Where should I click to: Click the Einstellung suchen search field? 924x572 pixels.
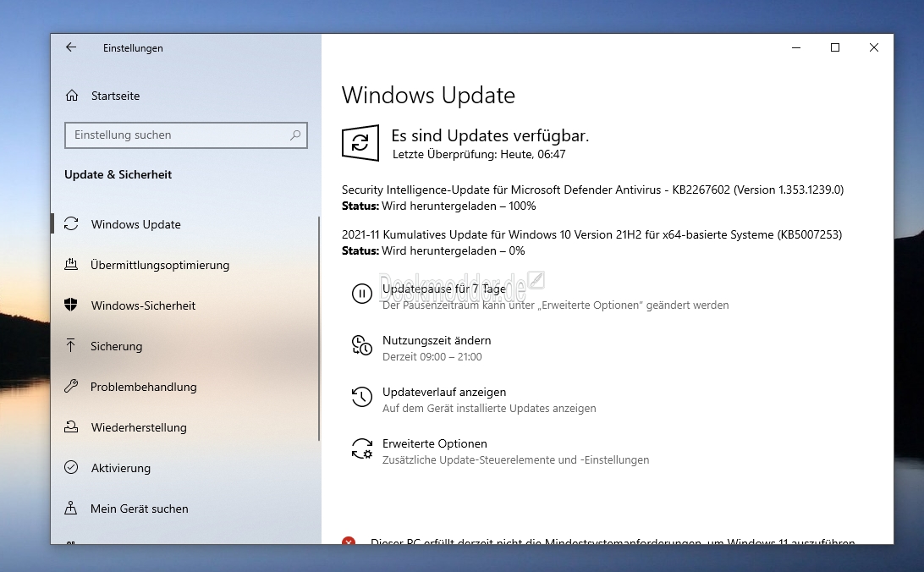pyautogui.click(x=186, y=135)
